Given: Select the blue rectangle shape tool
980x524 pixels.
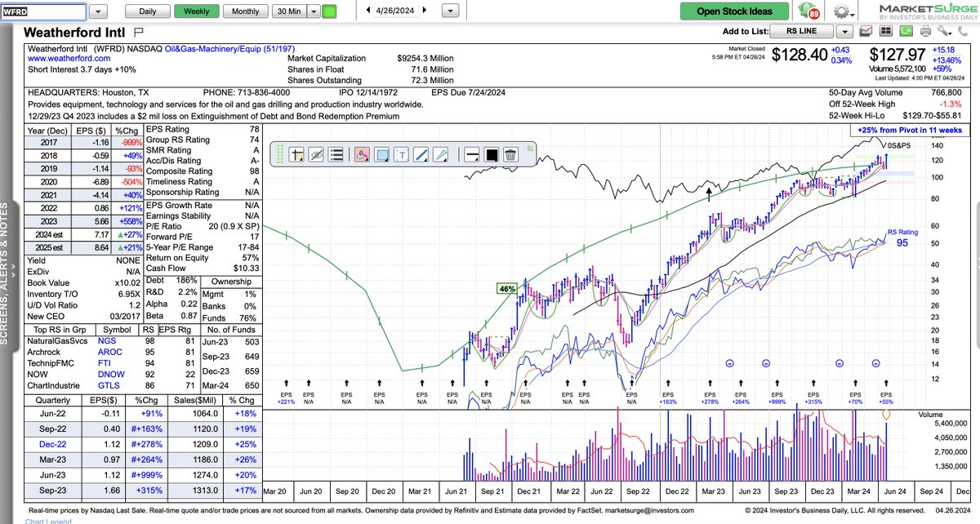Looking at the screenshot, I should point(381,154).
